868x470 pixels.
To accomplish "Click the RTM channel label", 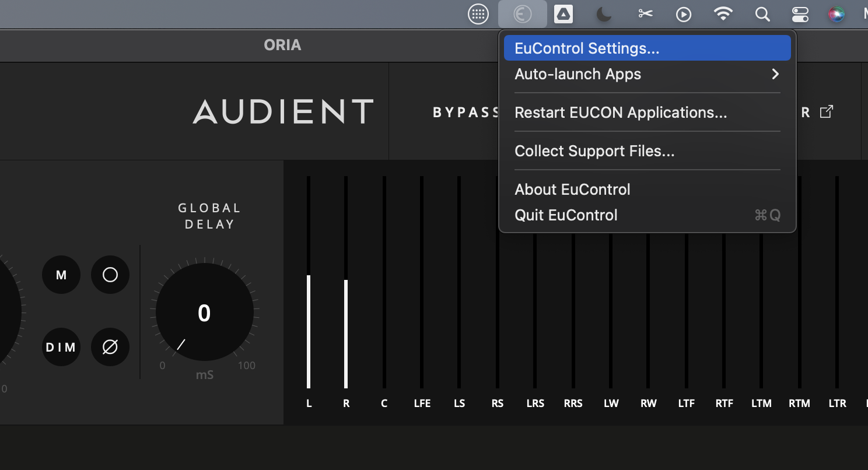I will click(799, 404).
